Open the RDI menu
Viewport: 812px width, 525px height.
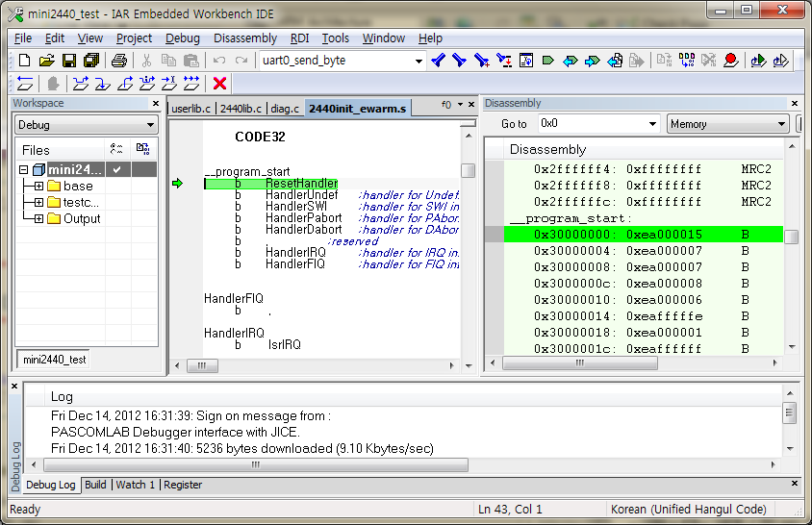point(299,38)
